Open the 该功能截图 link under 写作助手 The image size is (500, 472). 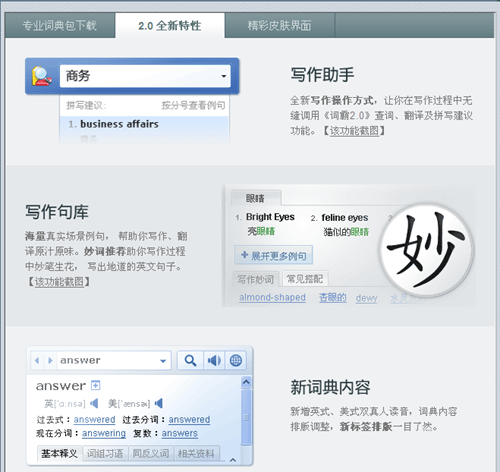354,131
